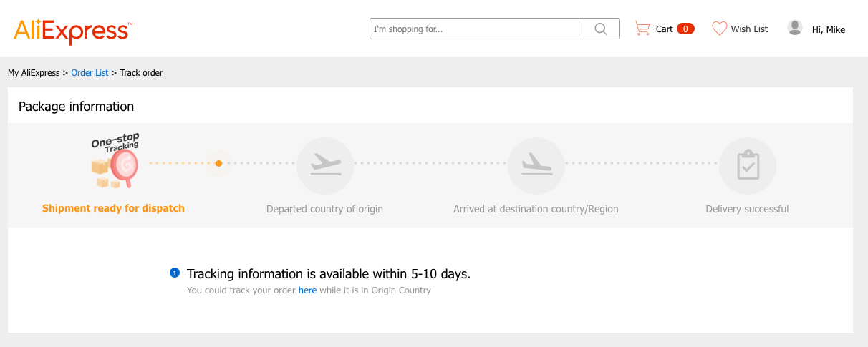This screenshot has height=347, width=868.
Task: Click the "here" tracking link
Action: (x=307, y=290)
